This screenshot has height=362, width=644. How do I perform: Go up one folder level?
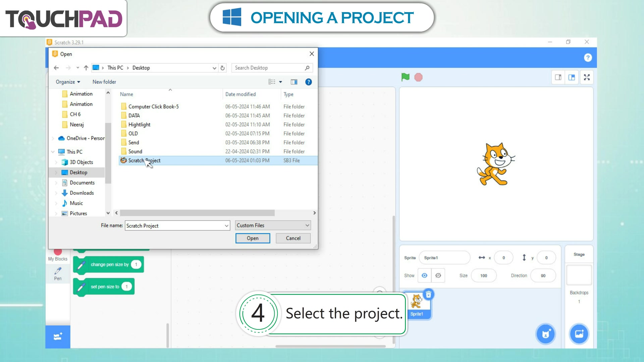pos(86,68)
